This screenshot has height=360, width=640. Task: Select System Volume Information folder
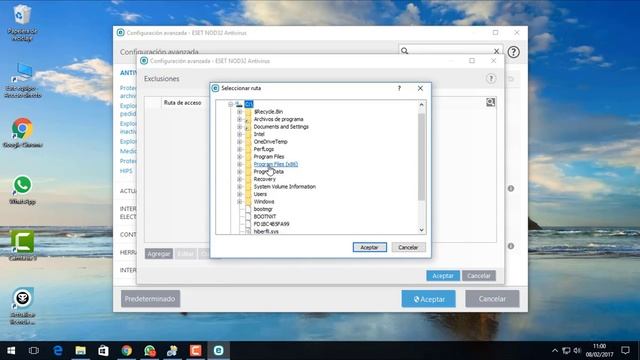tap(284, 187)
